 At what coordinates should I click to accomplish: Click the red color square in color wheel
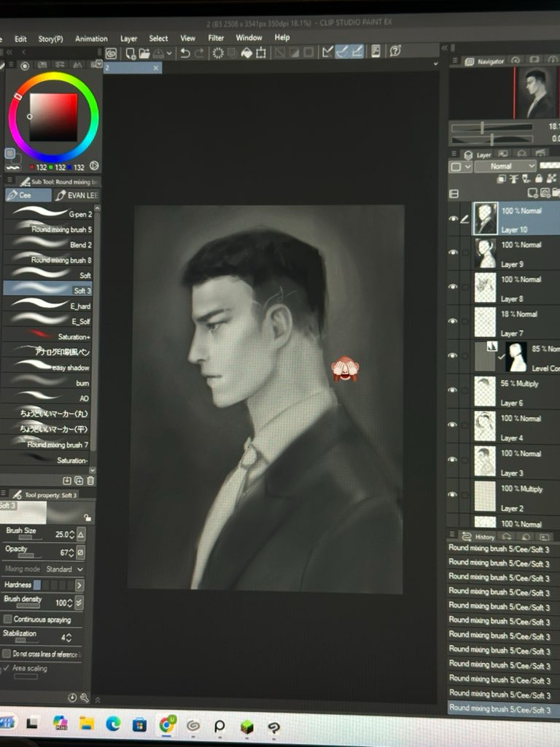[x=52, y=117]
